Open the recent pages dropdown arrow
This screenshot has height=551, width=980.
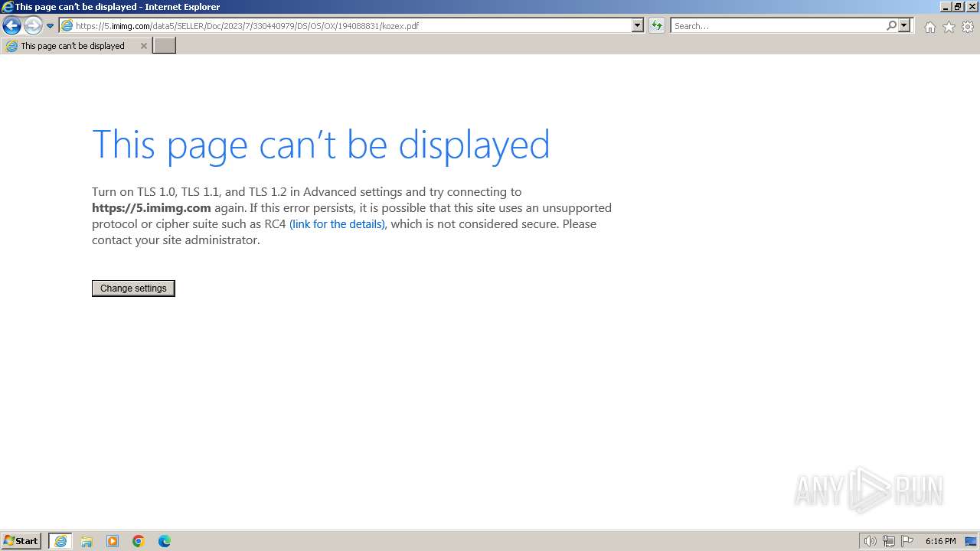pos(51,26)
